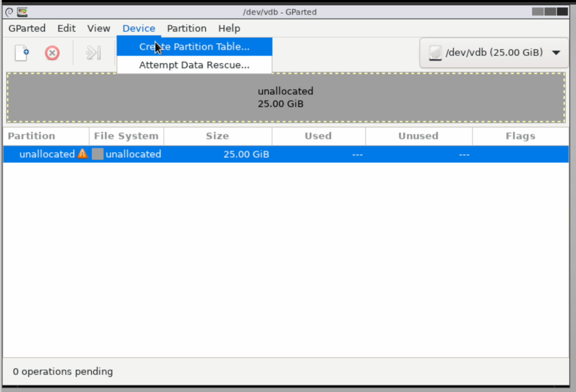Open the Partition menu
Image resolution: width=576 pixels, height=392 pixels.
[186, 28]
